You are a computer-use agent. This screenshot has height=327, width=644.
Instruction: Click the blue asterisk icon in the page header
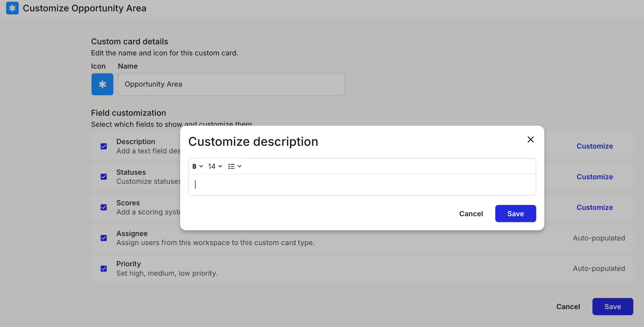(x=12, y=8)
